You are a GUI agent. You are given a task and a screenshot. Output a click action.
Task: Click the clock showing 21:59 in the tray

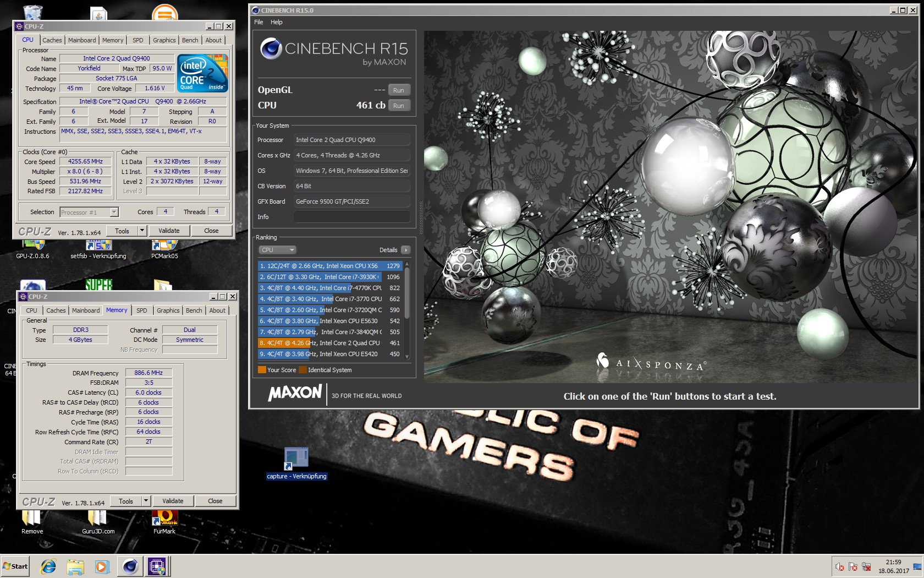893,562
